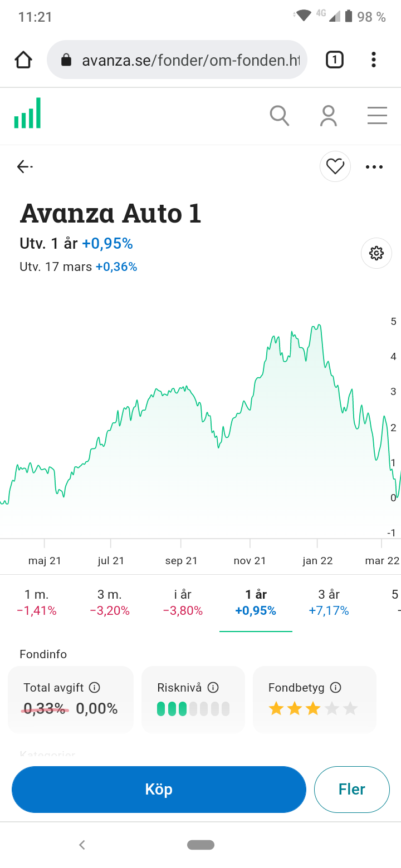Show info for Total avgift
The width and height of the screenshot is (401, 868).
[x=95, y=688]
